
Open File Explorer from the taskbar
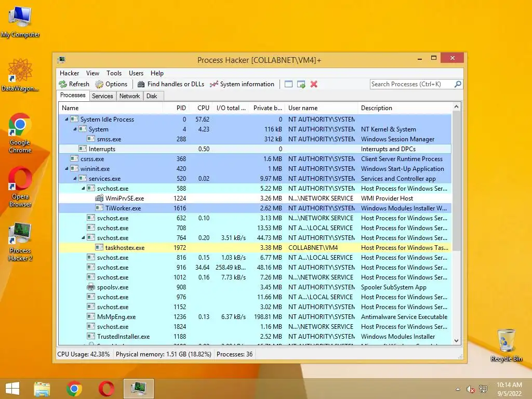click(x=42, y=389)
